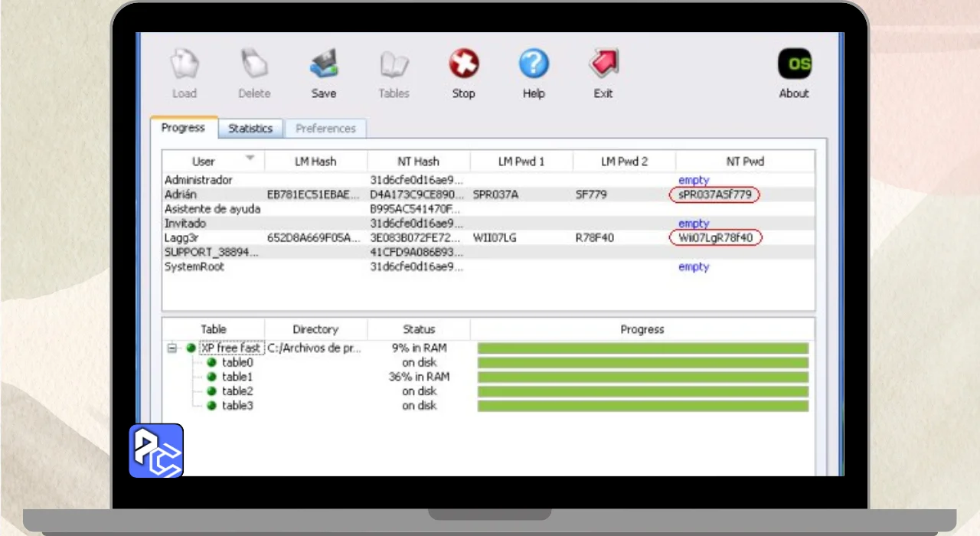Switch to the Statistics tab

(250, 129)
